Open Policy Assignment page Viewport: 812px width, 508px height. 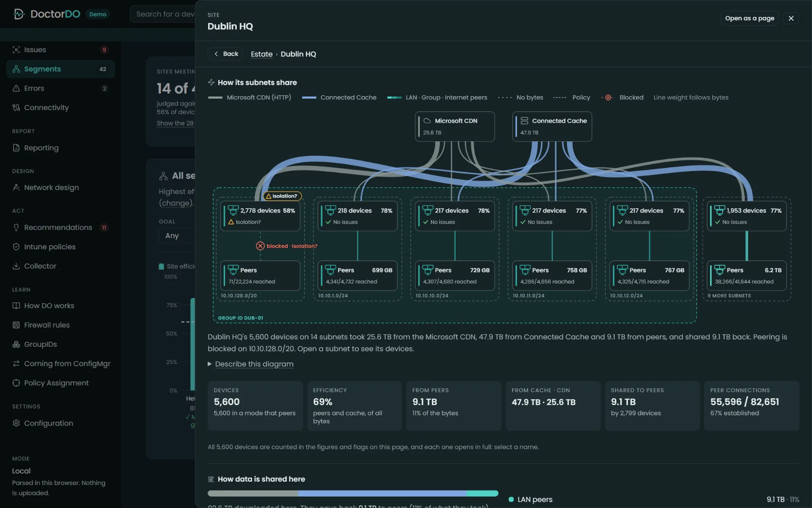(x=60, y=383)
